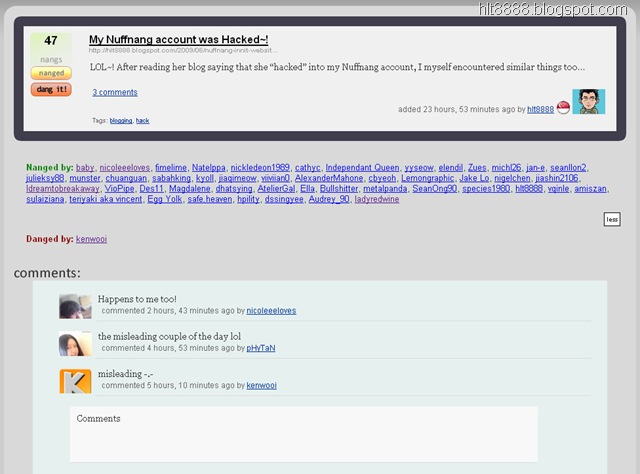
Task: Open ladyredwine profile link
Action: (x=377, y=199)
